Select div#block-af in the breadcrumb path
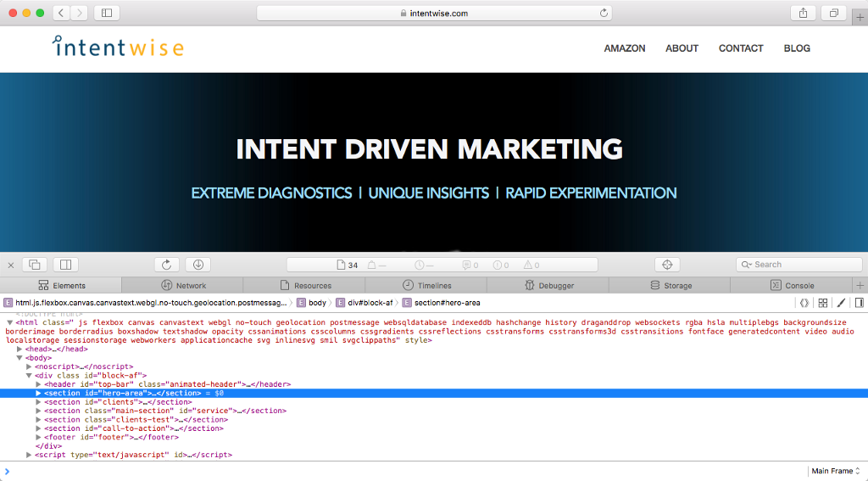 [x=364, y=303]
